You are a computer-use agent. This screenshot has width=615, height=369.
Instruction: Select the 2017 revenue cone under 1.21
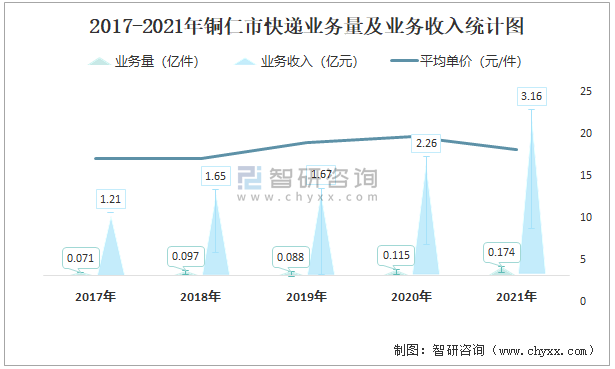pos(111,246)
